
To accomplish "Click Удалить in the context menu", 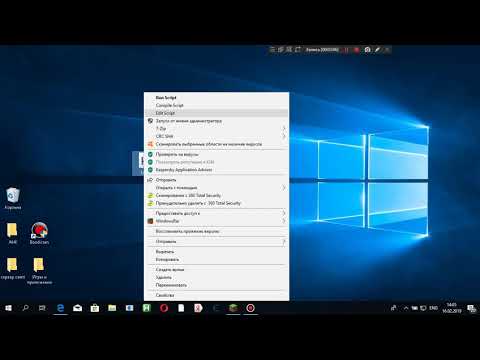I will 163,277.
